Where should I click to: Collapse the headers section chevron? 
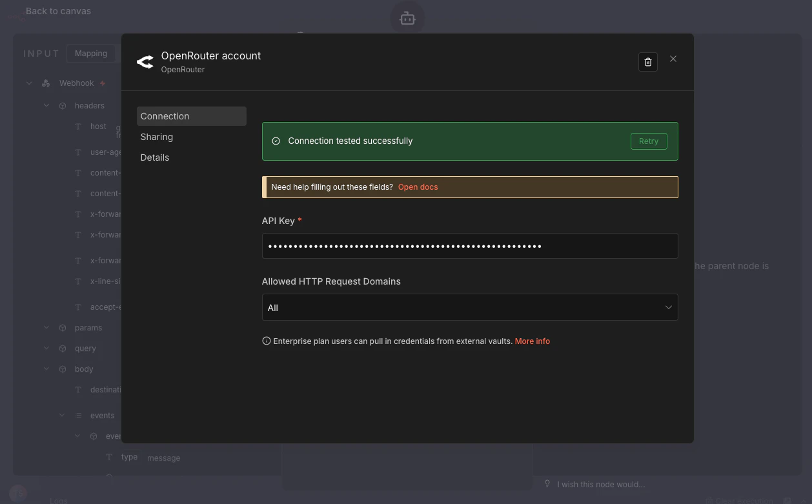46,105
